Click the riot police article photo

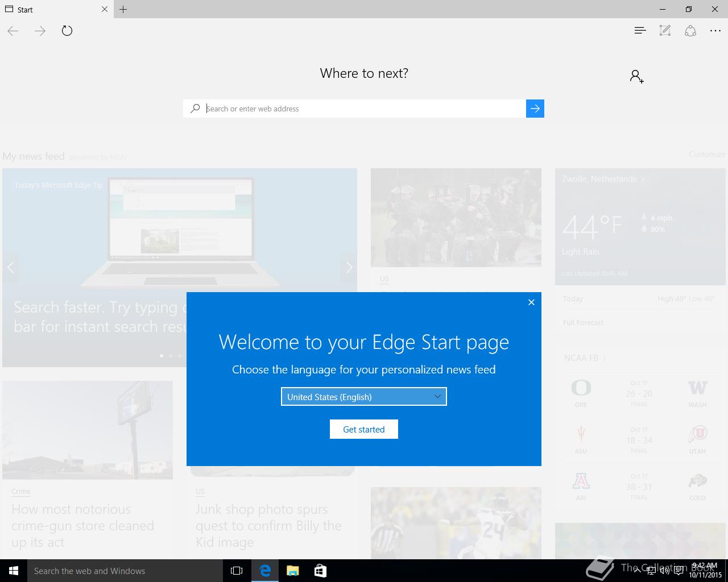pyautogui.click(x=456, y=218)
